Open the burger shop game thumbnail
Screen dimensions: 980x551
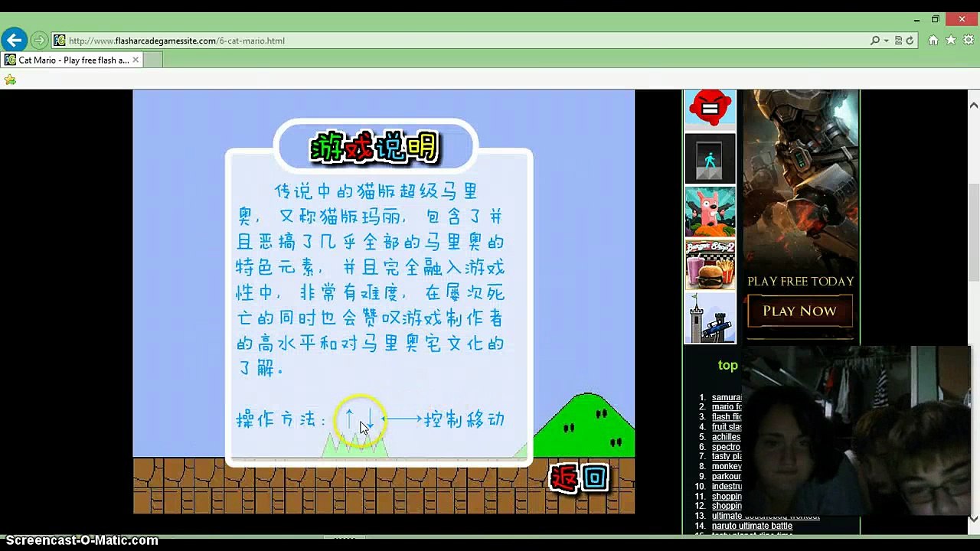pos(710,265)
